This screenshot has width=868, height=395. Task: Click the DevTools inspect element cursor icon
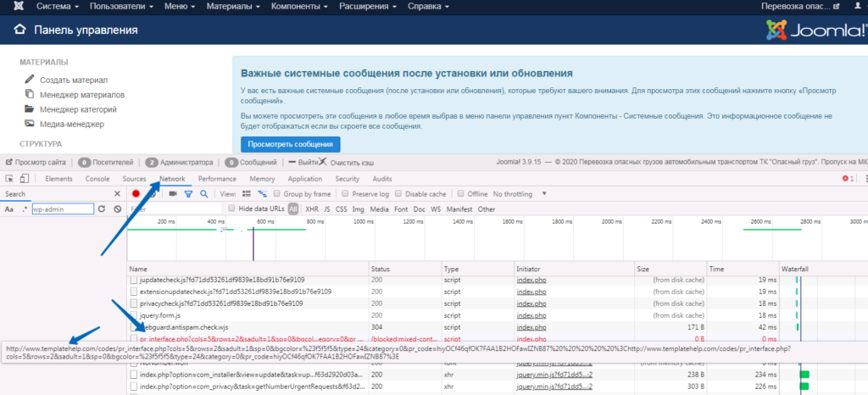click(x=9, y=179)
